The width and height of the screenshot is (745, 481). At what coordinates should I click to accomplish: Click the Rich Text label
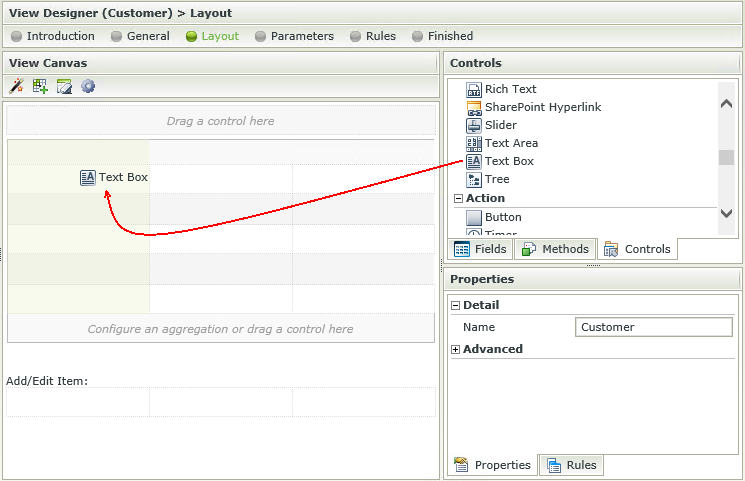[x=510, y=89]
